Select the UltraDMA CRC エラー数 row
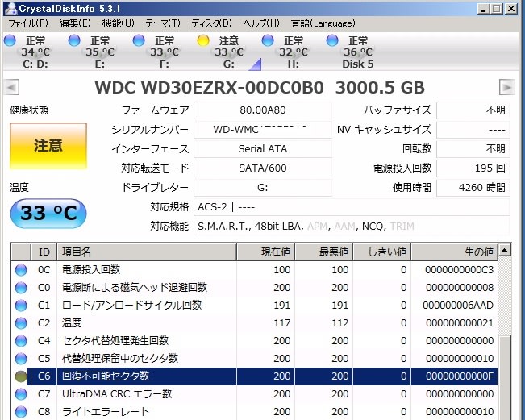The width and height of the screenshot is (525, 420). tap(255, 394)
